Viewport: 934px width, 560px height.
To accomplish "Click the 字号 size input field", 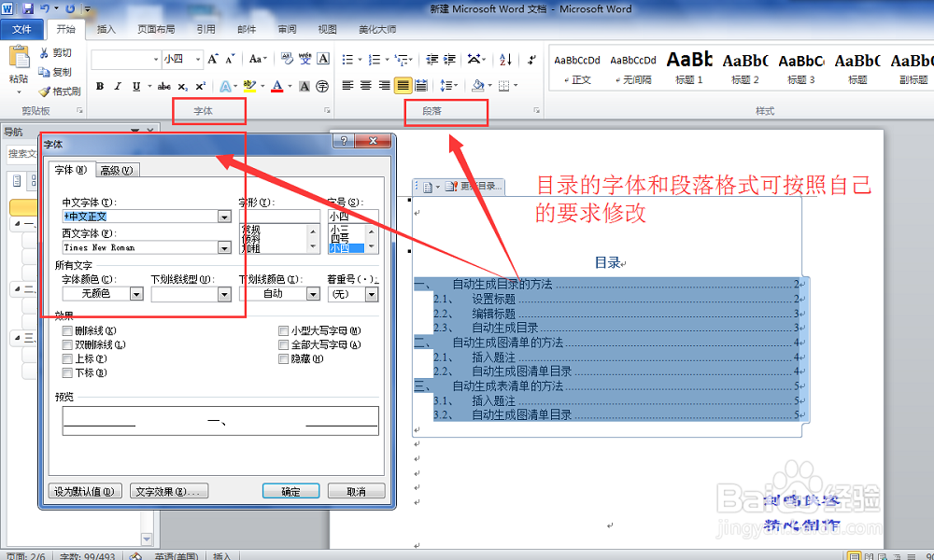I will coord(353,216).
